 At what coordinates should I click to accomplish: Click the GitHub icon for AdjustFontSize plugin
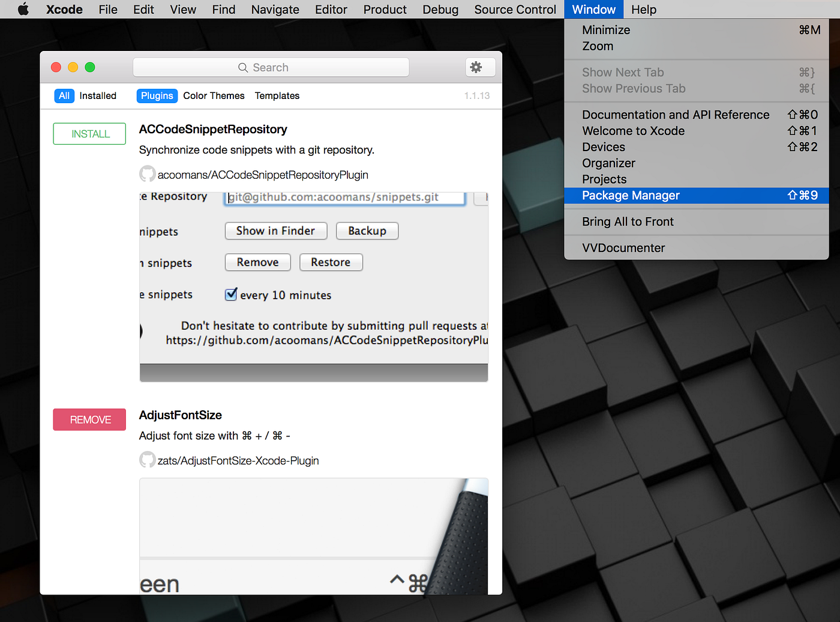coord(147,459)
